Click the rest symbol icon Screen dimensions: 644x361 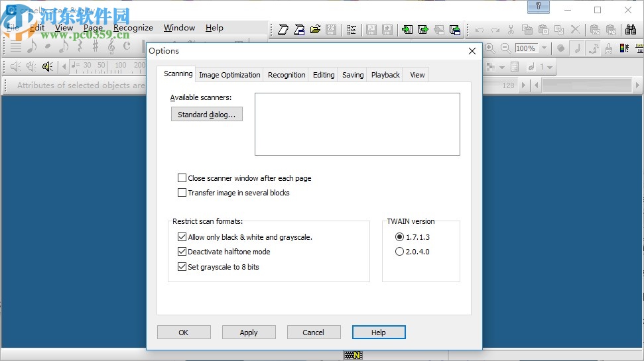80,46
